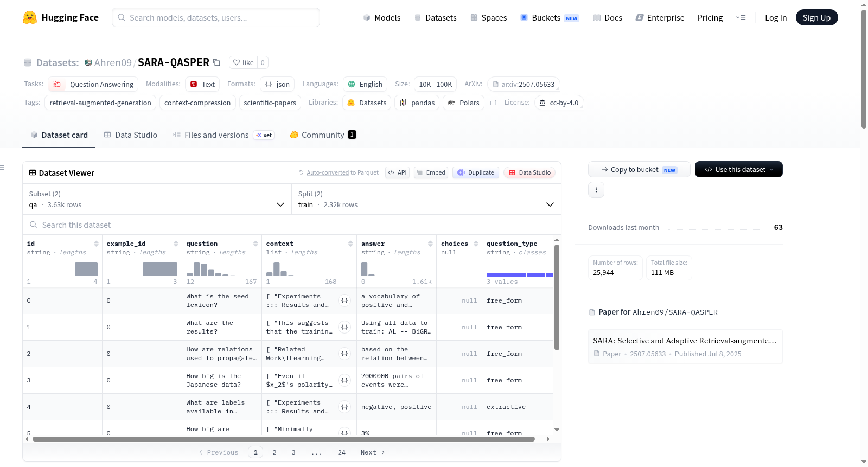868x467 pixels.
Task: Click the table's vertical scrollbar
Action: [x=557, y=297]
